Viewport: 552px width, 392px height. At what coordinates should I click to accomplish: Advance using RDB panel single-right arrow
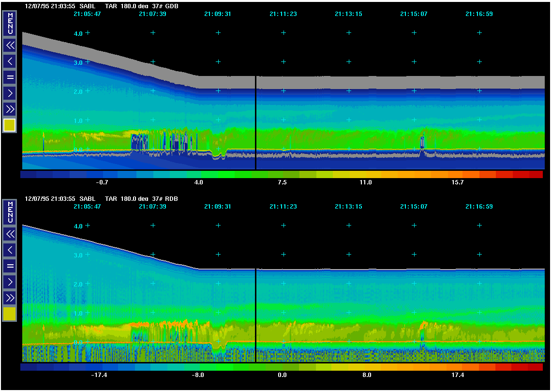click(x=10, y=281)
